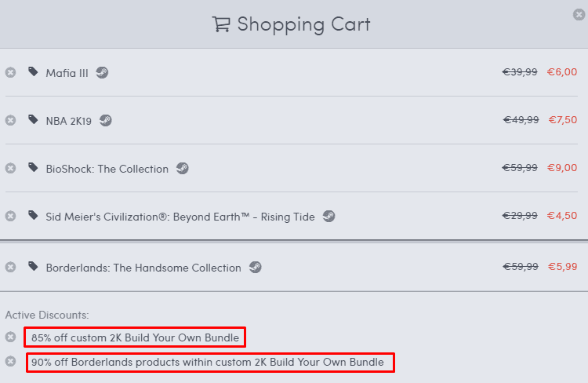The image size is (588, 383).
Task: Click the tag icon next to Mafia III
Action: pos(33,72)
